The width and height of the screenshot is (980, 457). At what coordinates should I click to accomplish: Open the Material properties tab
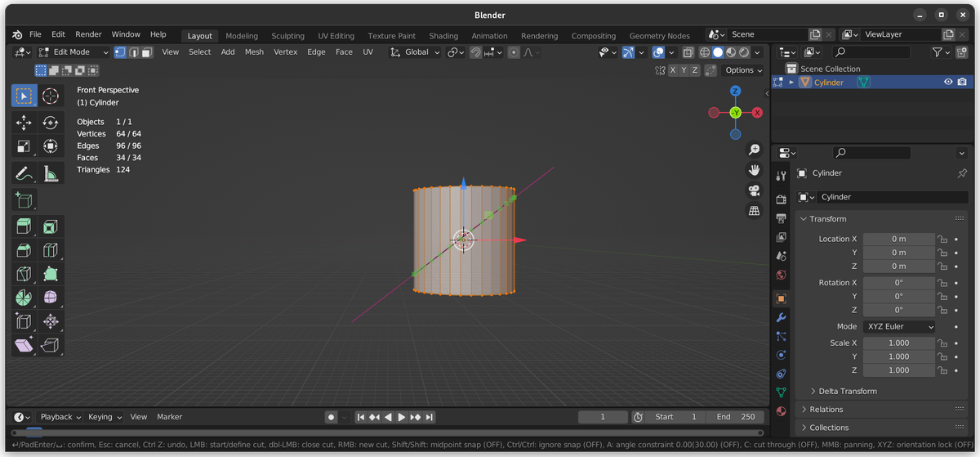click(x=781, y=411)
